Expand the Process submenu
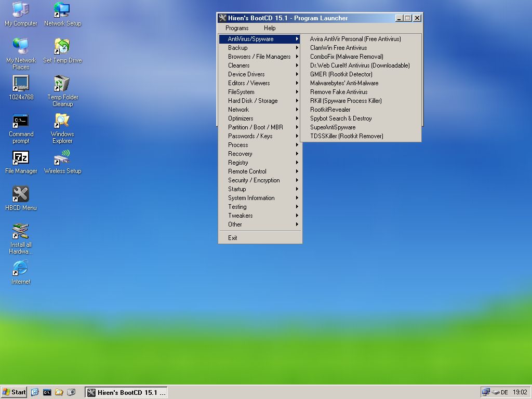 click(260, 145)
